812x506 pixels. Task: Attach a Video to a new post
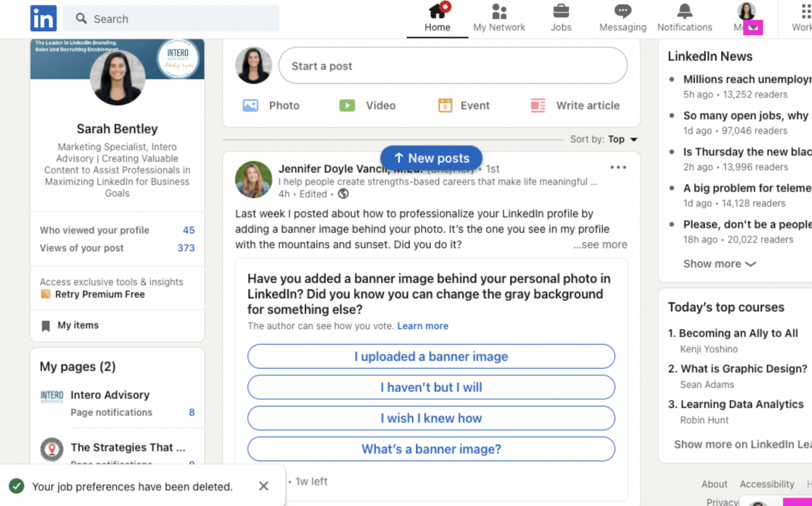point(347,105)
